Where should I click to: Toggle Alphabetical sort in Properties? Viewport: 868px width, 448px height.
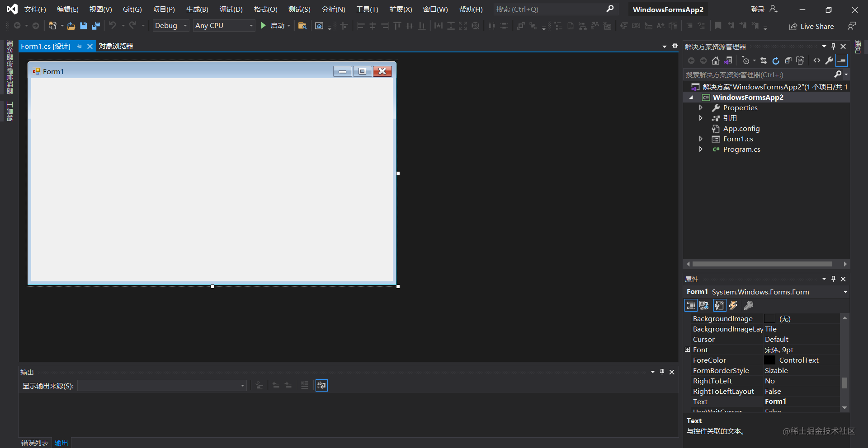click(704, 305)
